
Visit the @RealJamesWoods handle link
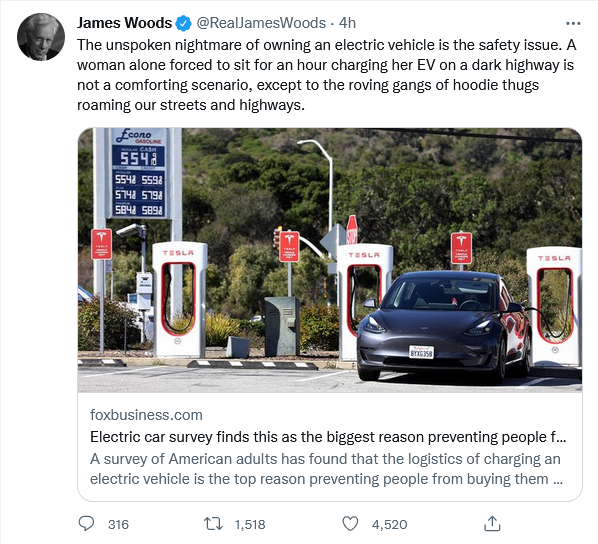tap(261, 23)
